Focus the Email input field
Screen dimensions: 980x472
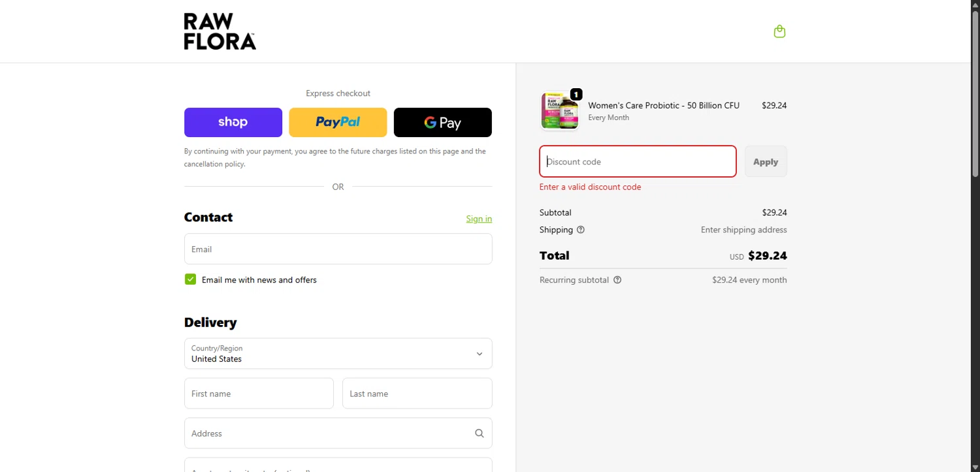click(x=338, y=249)
